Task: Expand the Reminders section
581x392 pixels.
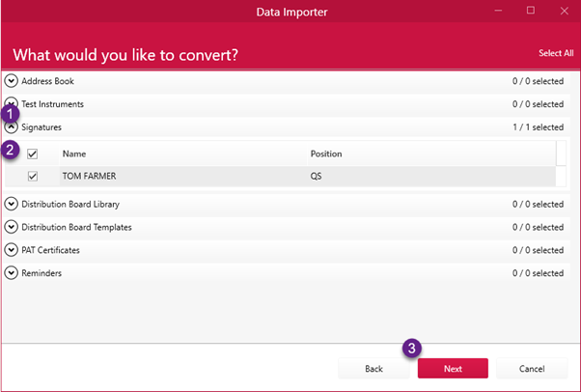Action: [x=12, y=272]
